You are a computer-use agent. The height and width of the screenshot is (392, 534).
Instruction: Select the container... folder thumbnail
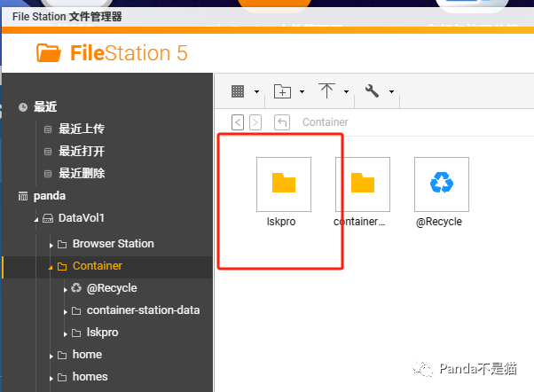click(x=363, y=184)
